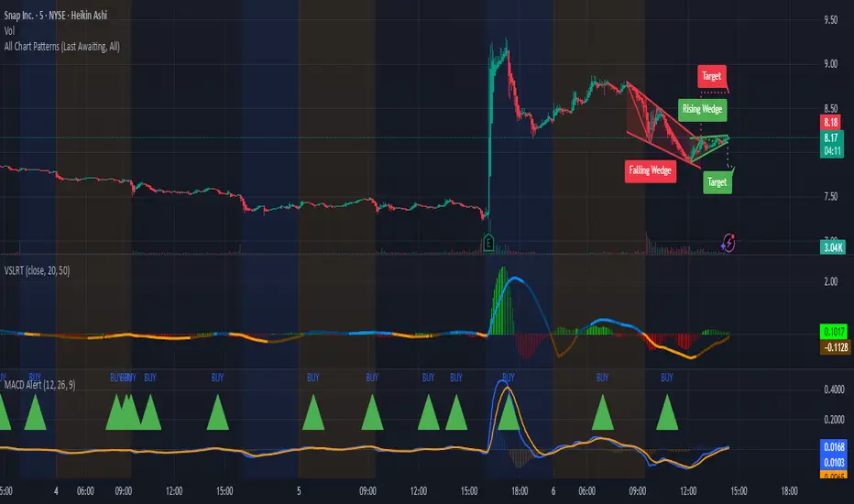The image size is (854, 504).
Task: Click the 04:11 countdown timer tag
Action: click(832, 151)
